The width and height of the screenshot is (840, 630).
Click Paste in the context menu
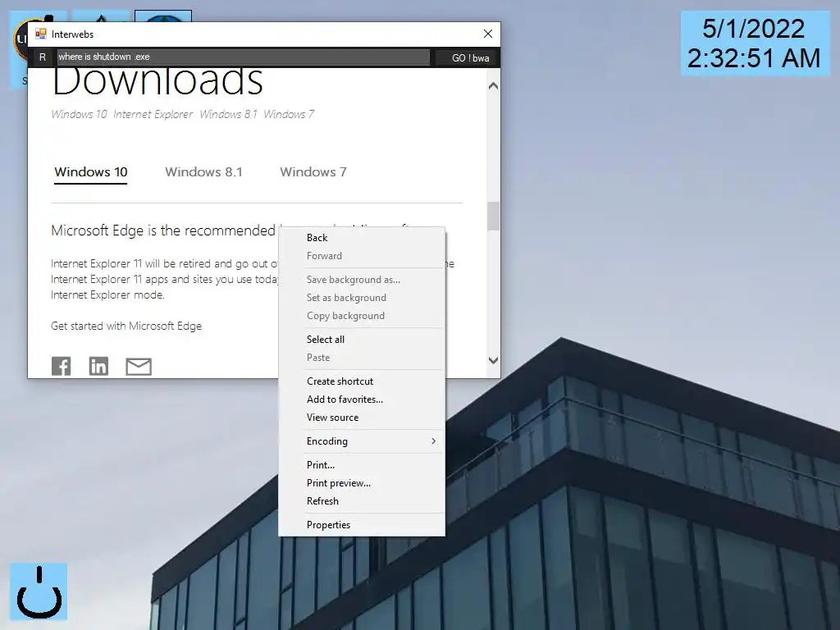tap(362, 358)
